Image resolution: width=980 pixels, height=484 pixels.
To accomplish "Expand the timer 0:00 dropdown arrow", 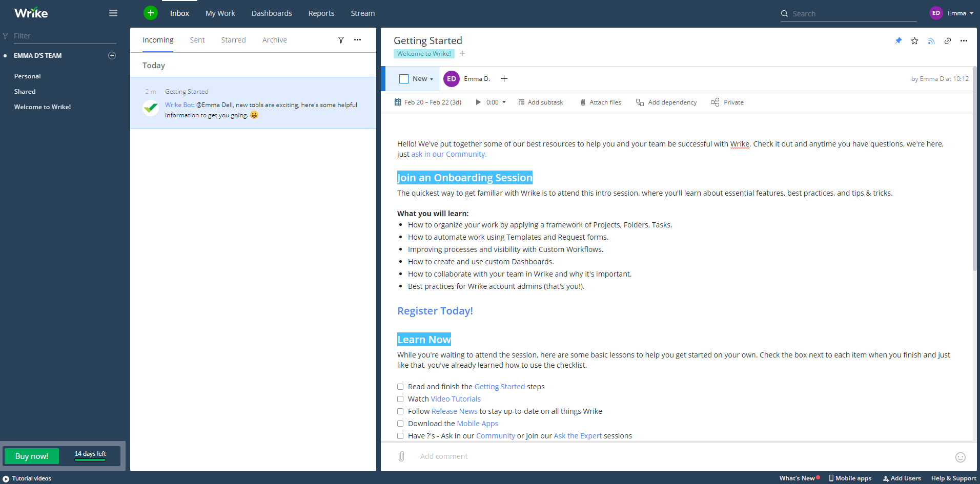I will (504, 102).
